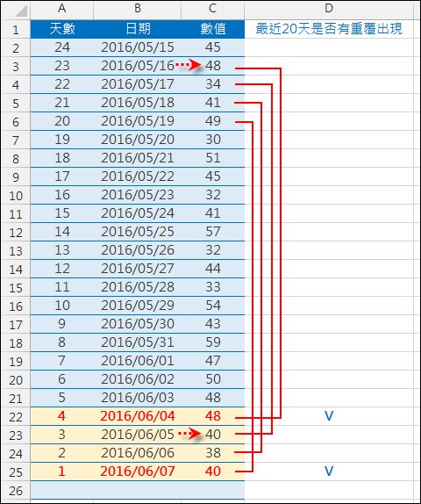Click date cell 2016/05/30

pyautogui.click(x=138, y=324)
